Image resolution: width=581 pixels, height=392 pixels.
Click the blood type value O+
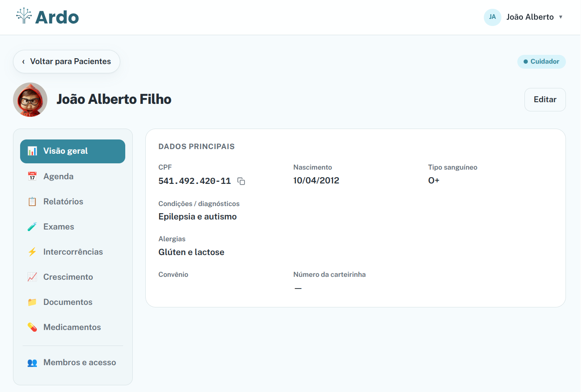click(434, 181)
